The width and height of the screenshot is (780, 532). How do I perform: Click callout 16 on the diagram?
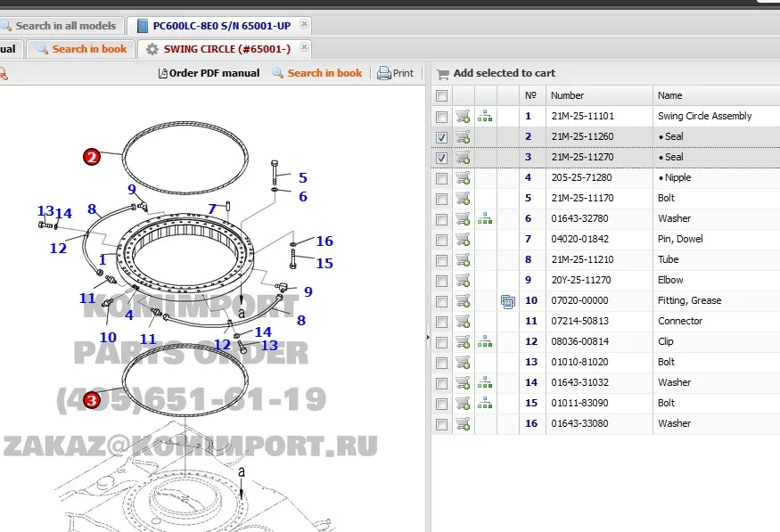coord(324,241)
